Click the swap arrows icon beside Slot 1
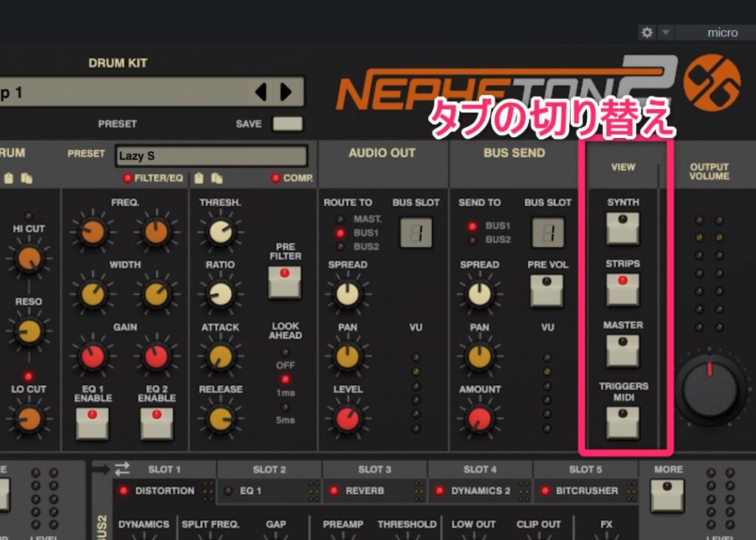 point(122,468)
